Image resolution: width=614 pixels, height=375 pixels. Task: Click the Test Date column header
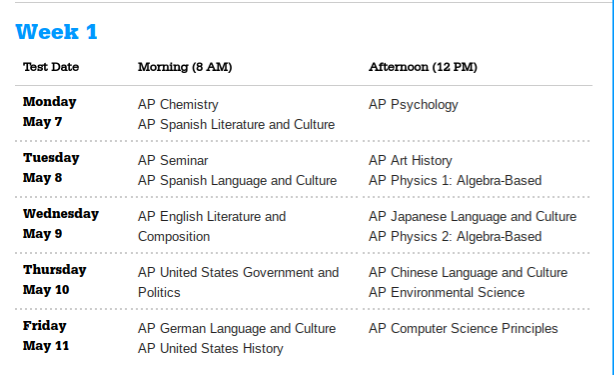tap(51, 67)
